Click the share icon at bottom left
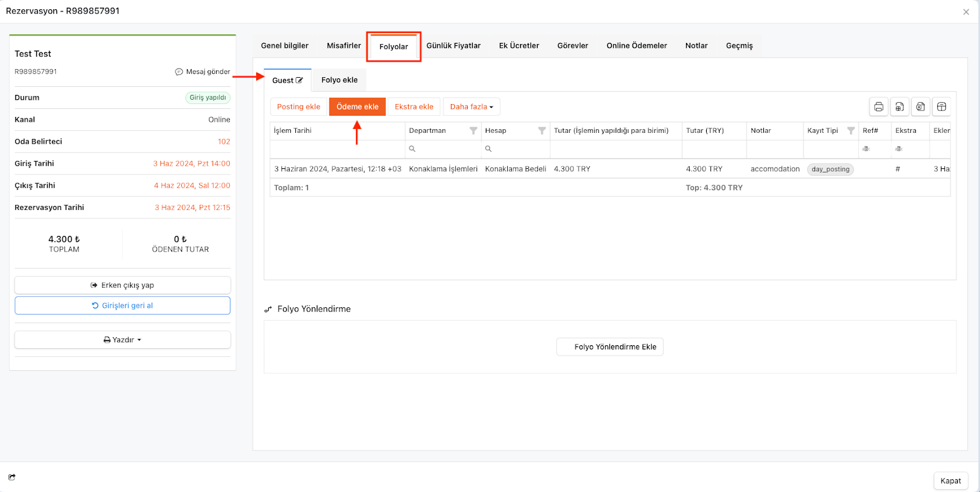Viewport: 980px width, 492px height. 12,477
